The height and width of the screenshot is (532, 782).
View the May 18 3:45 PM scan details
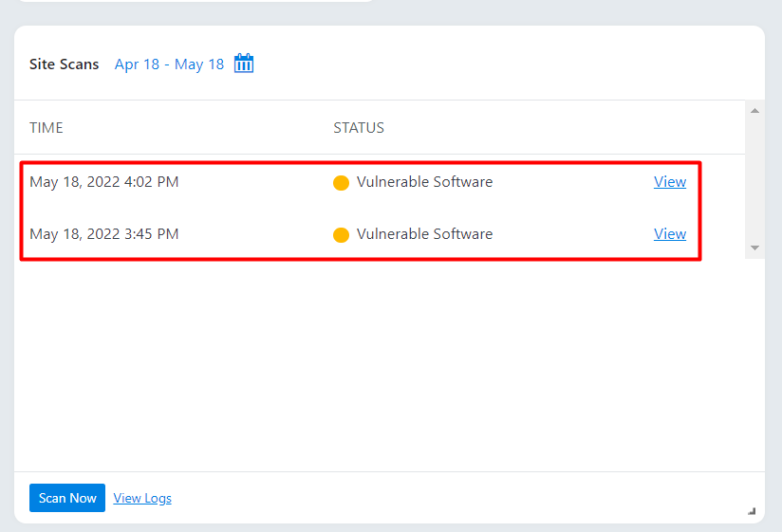670,234
